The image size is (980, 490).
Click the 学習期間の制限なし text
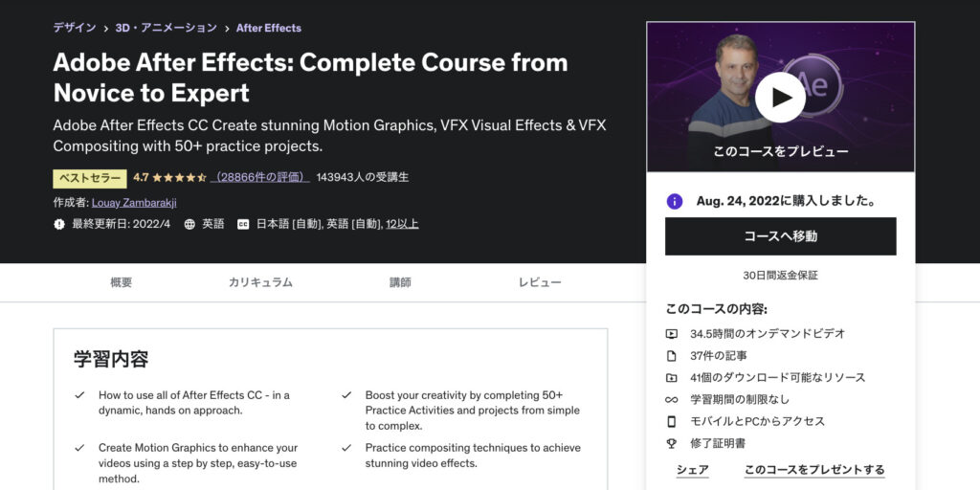(x=740, y=399)
